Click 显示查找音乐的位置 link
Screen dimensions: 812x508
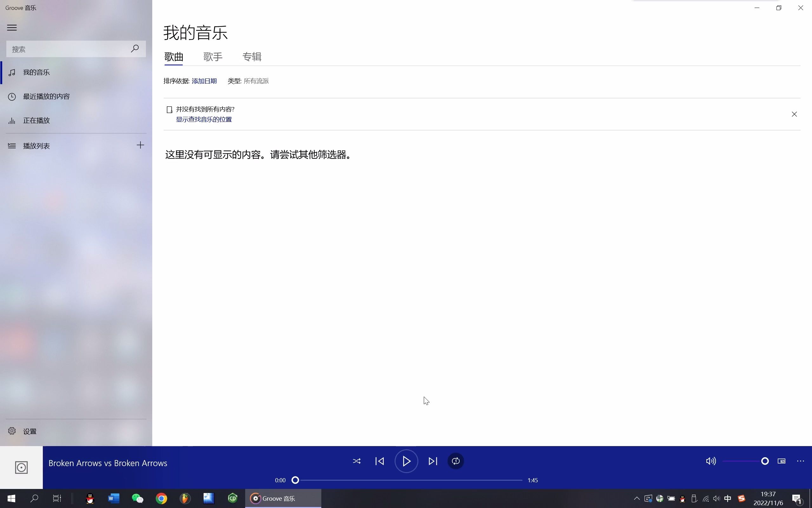(204, 120)
